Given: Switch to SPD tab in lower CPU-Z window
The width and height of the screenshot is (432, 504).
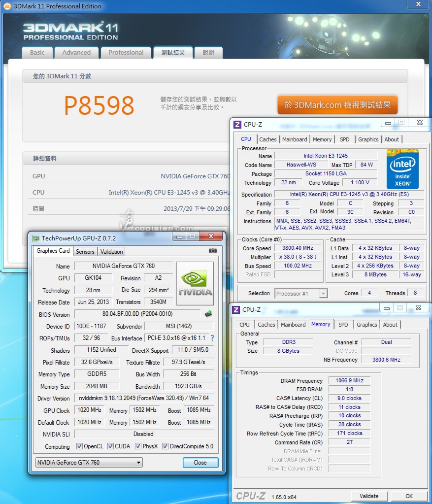Looking at the screenshot, I should click(x=343, y=325).
